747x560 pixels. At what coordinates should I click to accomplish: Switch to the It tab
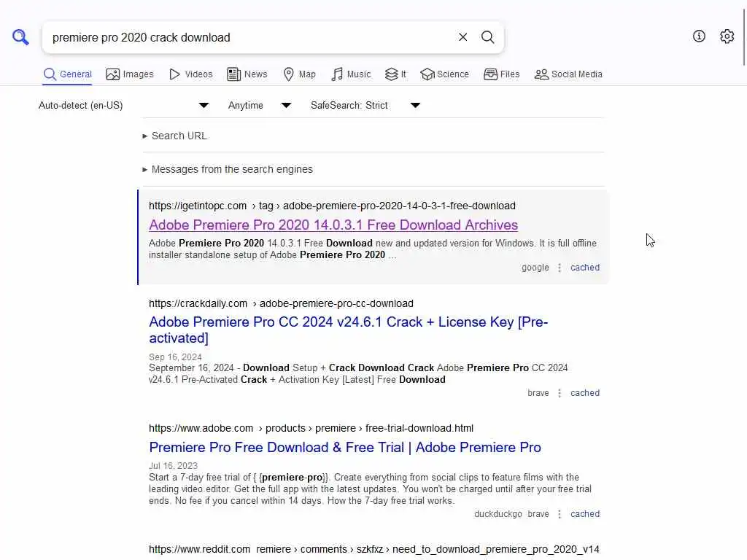[395, 74]
